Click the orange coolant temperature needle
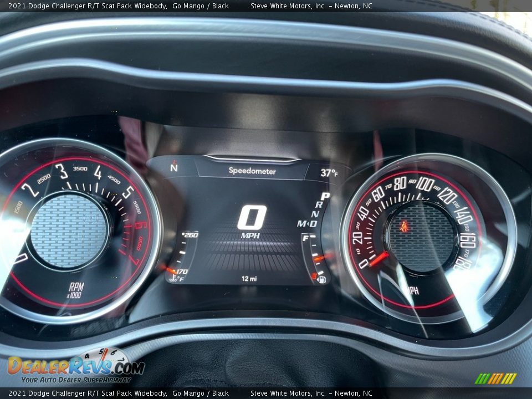 [171, 270]
